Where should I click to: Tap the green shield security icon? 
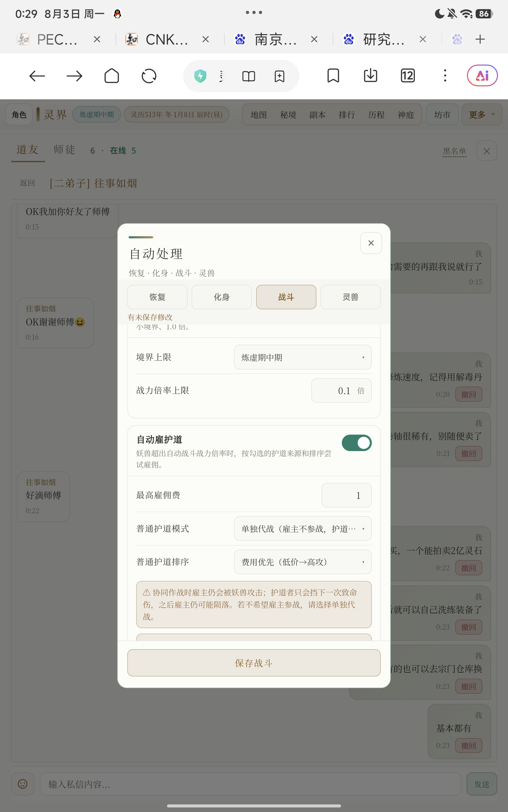[x=200, y=76]
